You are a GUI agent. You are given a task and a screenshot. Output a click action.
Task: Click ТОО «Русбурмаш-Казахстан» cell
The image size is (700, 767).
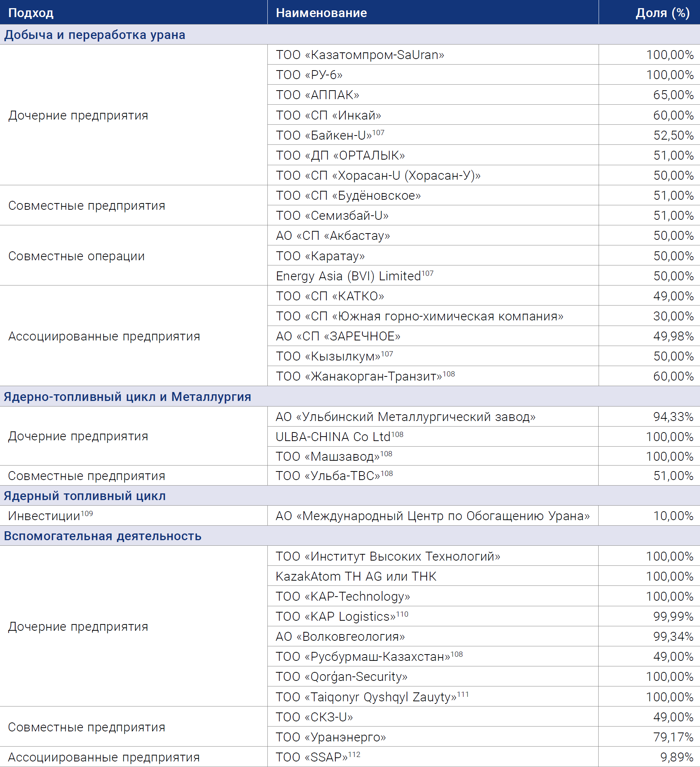pos(433,656)
